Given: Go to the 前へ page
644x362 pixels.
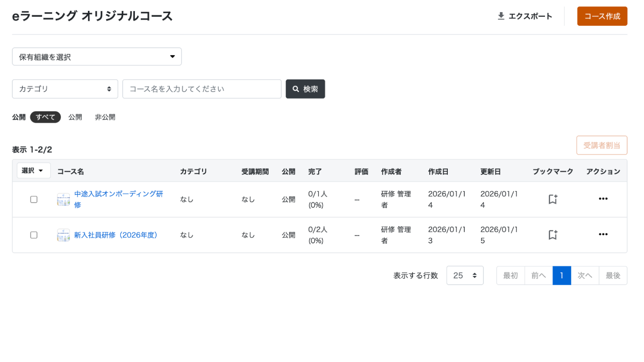Looking at the screenshot, I should click(x=538, y=275).
